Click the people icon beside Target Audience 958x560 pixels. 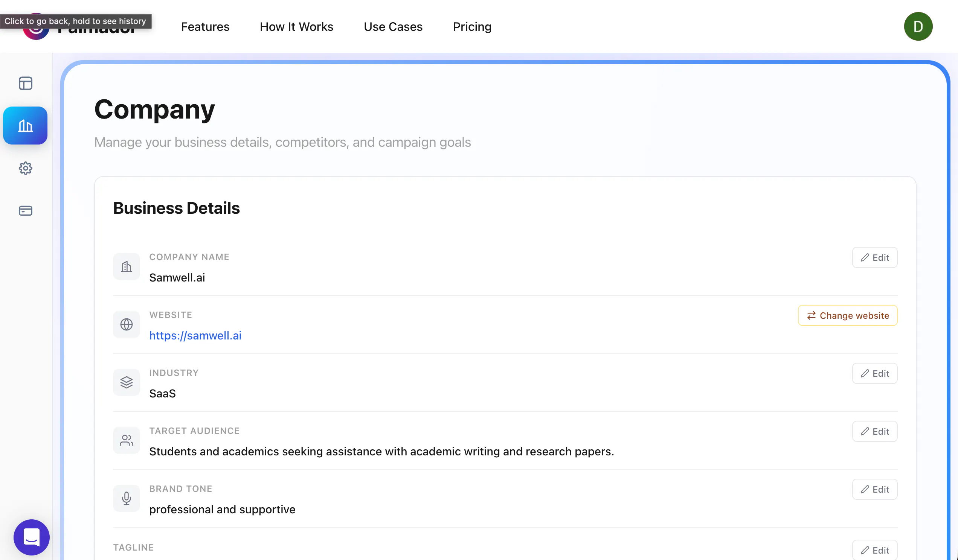coord(127,440)
